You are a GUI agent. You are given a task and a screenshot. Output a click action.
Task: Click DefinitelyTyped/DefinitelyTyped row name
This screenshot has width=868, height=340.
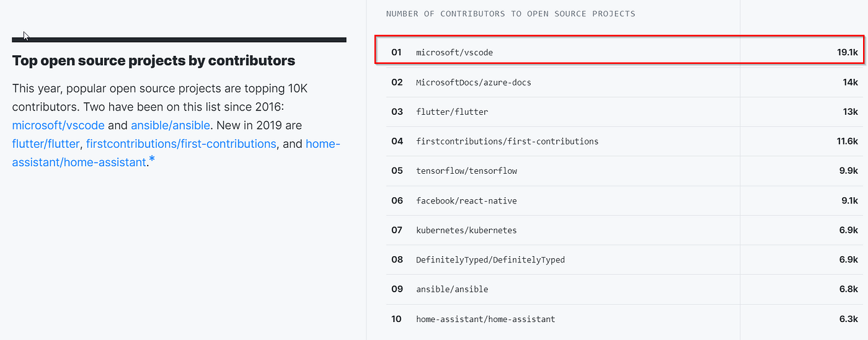tap(490, 260)
